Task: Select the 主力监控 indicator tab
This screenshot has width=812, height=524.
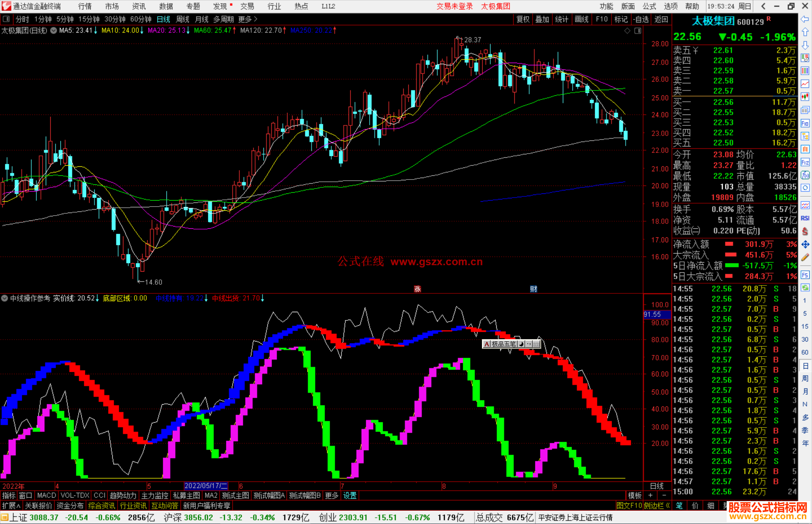Action: click(x=155, y=495)
